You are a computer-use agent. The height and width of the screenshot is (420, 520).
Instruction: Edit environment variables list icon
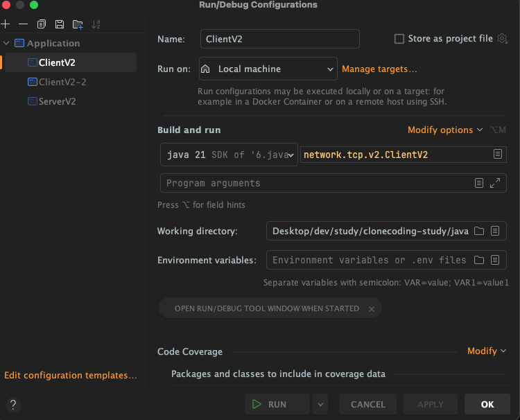pos(495,260)
